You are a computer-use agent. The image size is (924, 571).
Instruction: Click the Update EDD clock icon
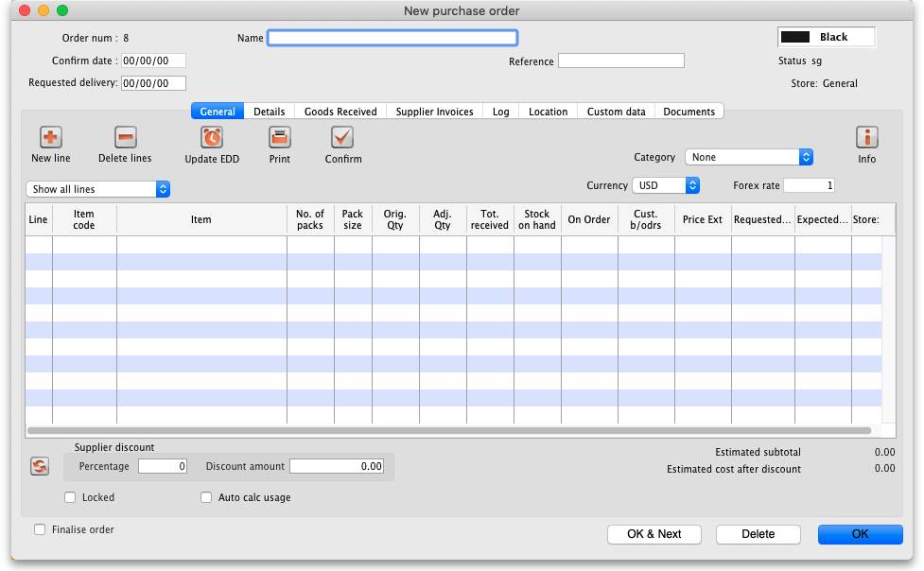point(212,137)
